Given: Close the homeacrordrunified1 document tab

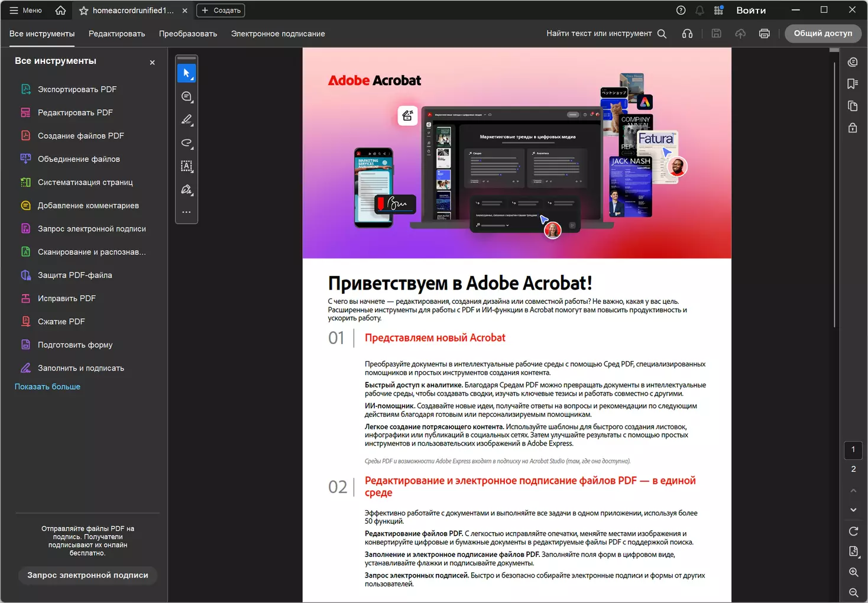Looking at the screenshot, I should (x=185, y=11).
